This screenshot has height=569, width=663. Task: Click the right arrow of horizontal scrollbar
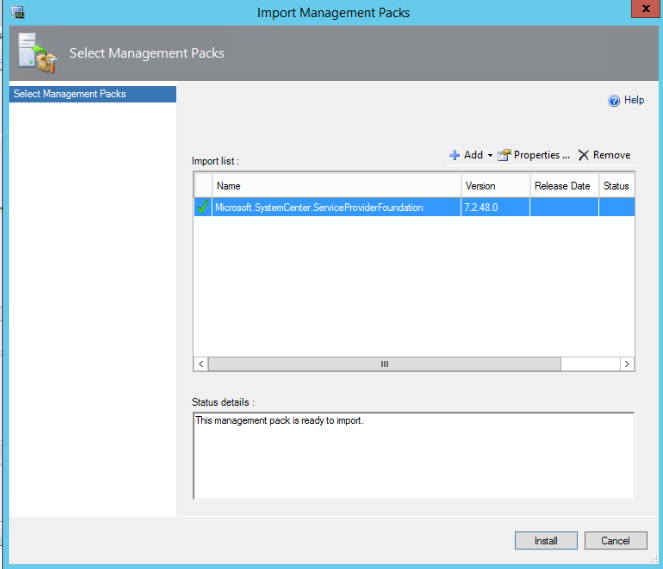click(627, 365)
